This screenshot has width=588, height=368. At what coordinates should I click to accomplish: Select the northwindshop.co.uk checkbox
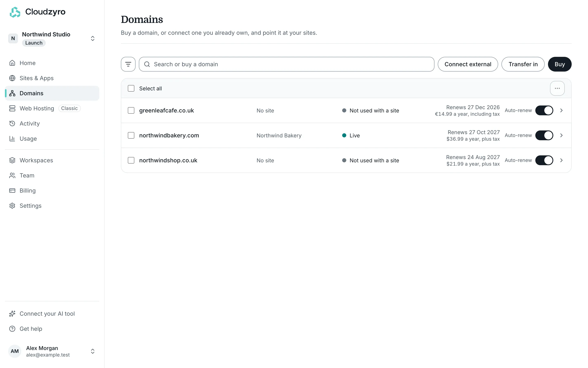(x=131, y=160)
